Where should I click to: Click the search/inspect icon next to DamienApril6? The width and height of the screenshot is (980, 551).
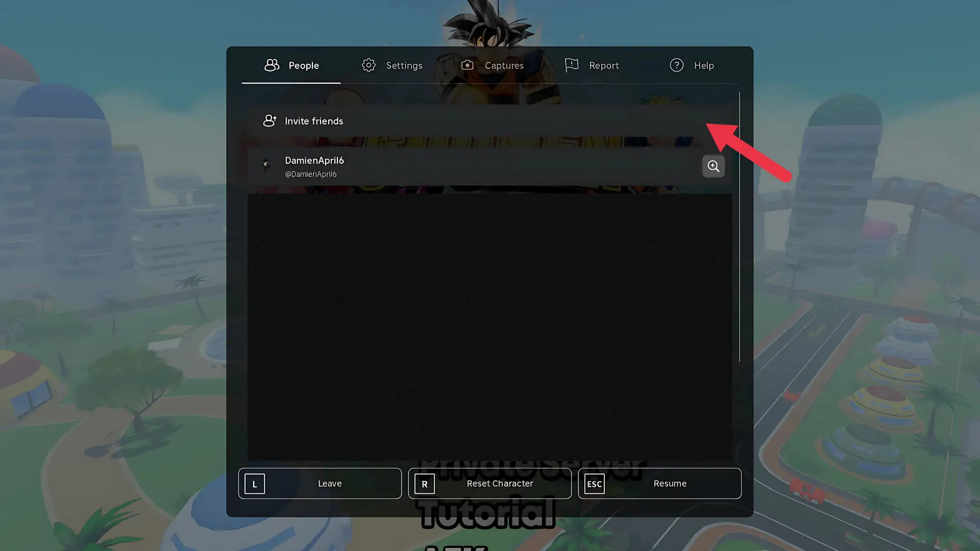coord(713,165)
